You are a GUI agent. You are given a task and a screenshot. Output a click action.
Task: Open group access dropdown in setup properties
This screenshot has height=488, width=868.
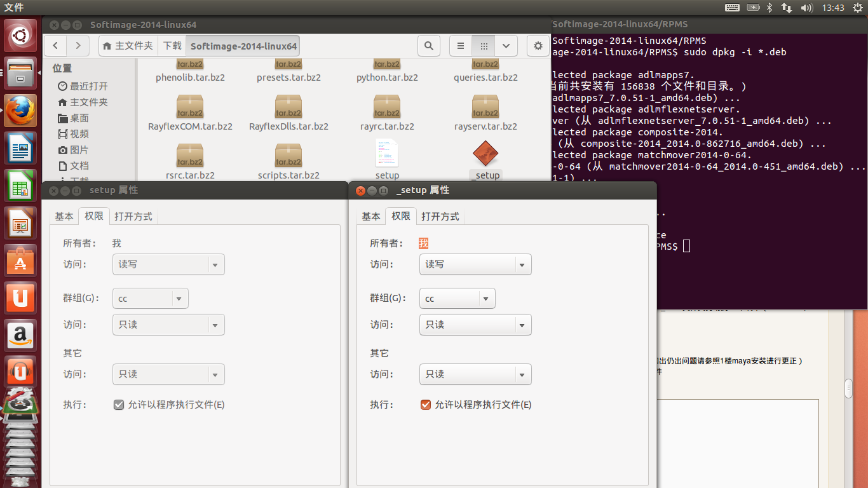point(168,325)
